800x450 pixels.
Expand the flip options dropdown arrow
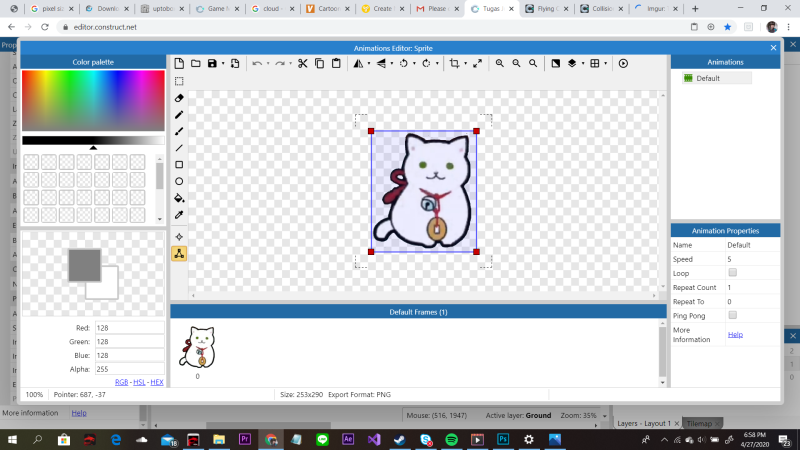pyautogui.click(x=392, y=64)
